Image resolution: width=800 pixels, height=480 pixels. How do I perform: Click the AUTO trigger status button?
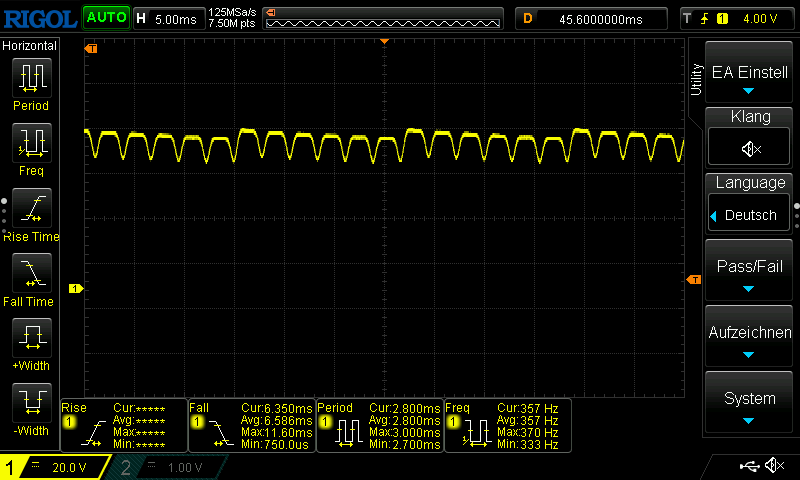[105, 17]
